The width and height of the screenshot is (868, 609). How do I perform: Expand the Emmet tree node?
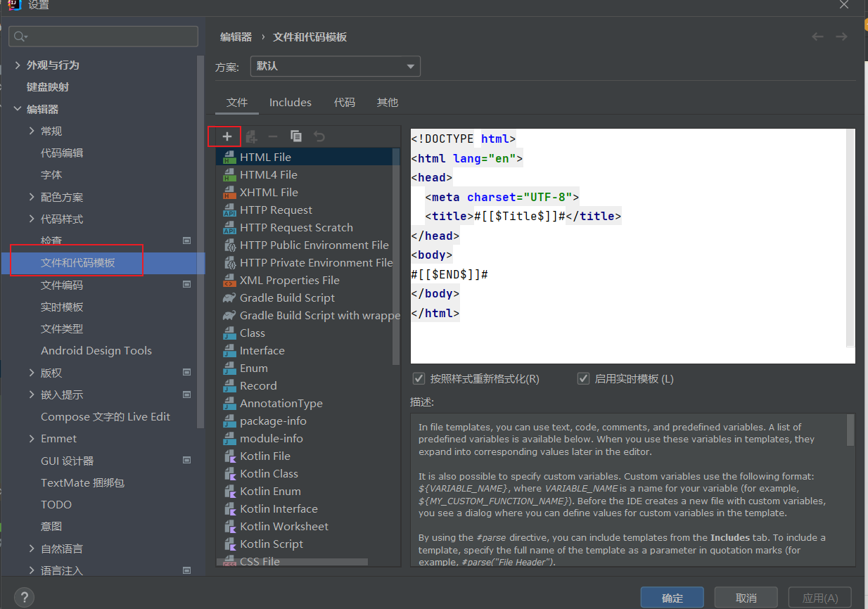[32, 438]
